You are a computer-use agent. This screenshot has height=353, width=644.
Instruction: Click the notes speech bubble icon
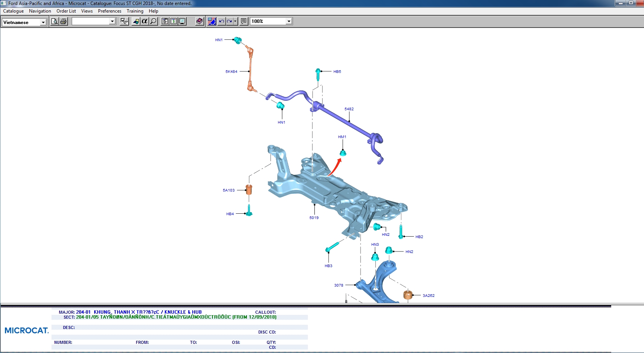coord(244,21)
